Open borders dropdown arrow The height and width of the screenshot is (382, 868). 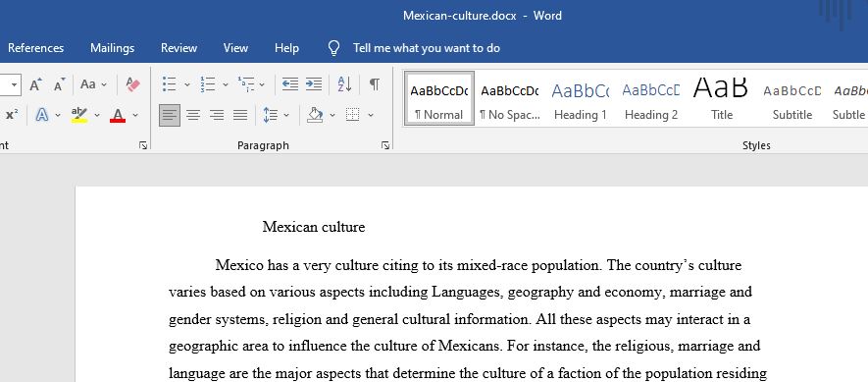click(371, 115)
